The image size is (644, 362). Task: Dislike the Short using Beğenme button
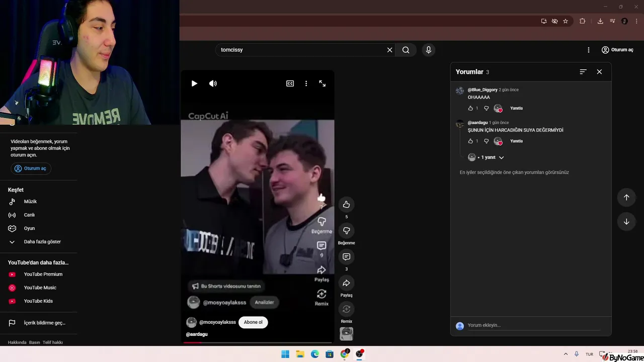346,230
